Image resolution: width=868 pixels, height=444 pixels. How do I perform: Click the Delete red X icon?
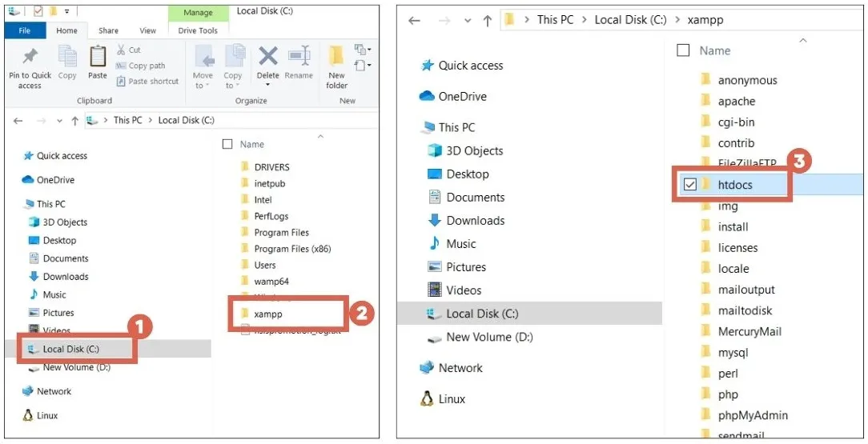[x=268, y=56]
